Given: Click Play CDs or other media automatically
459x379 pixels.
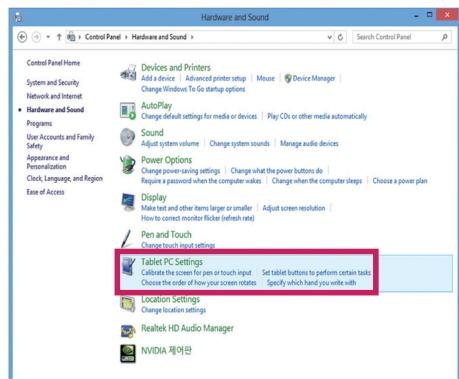Looking at the screenshot, I should point(317,116).
